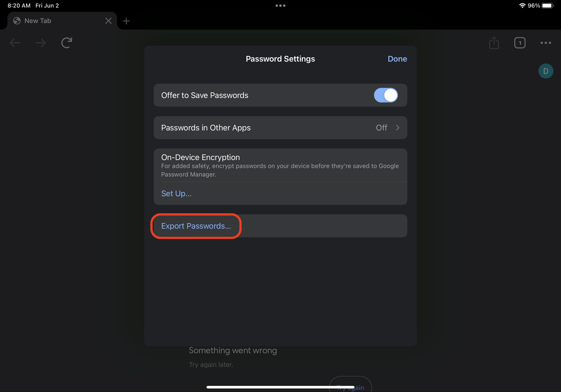Open the tab switcher showing 1 tab

(520, 43)
